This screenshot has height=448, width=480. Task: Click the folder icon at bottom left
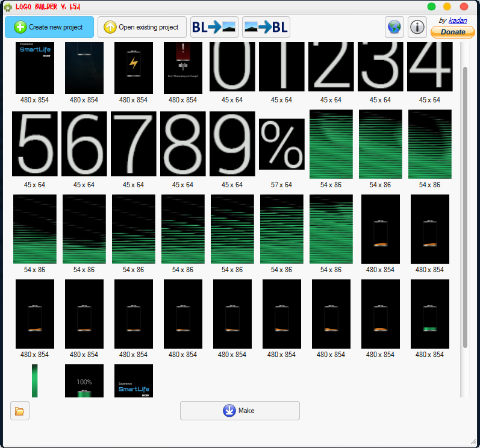coord(20,411)
